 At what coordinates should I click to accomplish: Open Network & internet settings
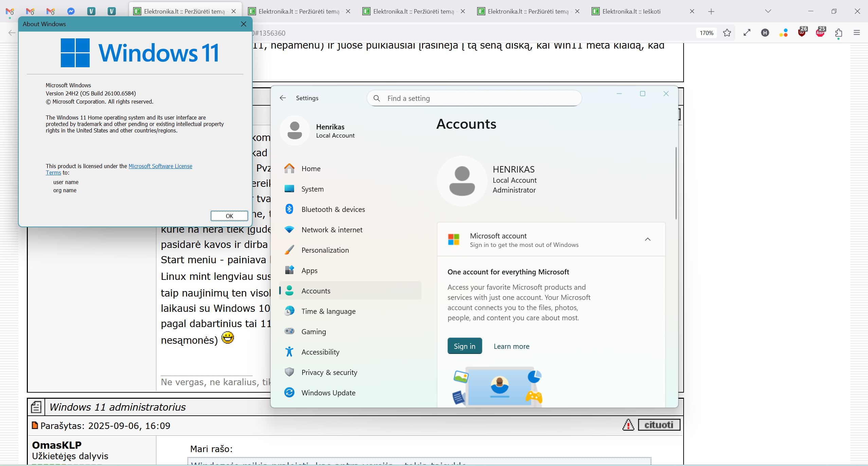click(x=350, y=230)
